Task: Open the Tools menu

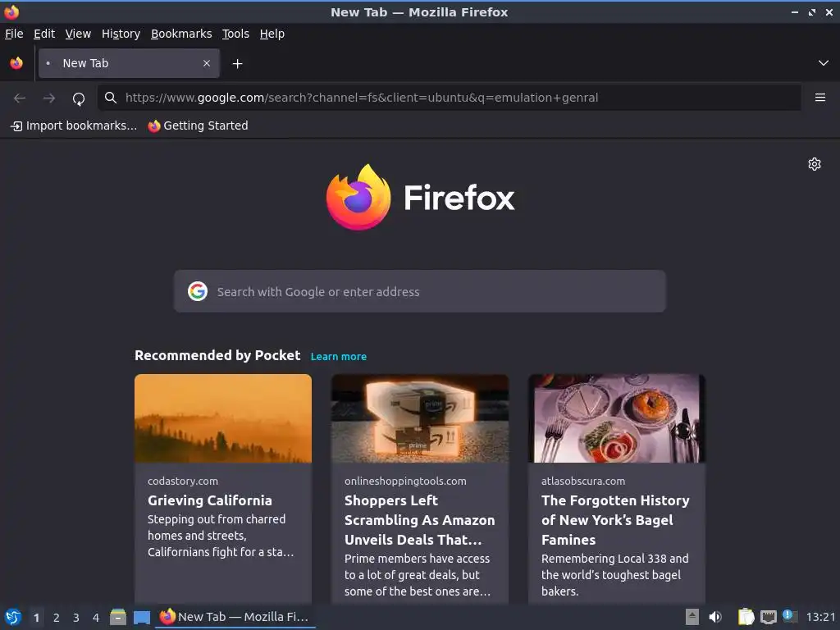Action: (x=235, y=34)
